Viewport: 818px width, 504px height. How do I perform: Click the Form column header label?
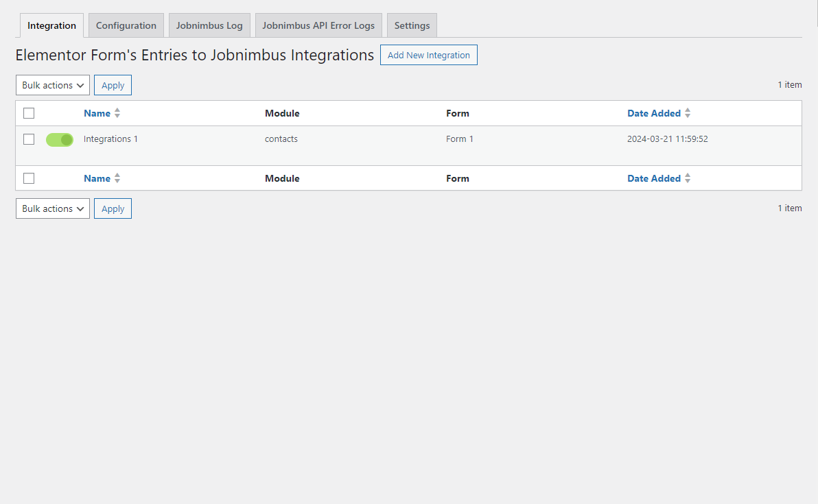pos(458,113)
